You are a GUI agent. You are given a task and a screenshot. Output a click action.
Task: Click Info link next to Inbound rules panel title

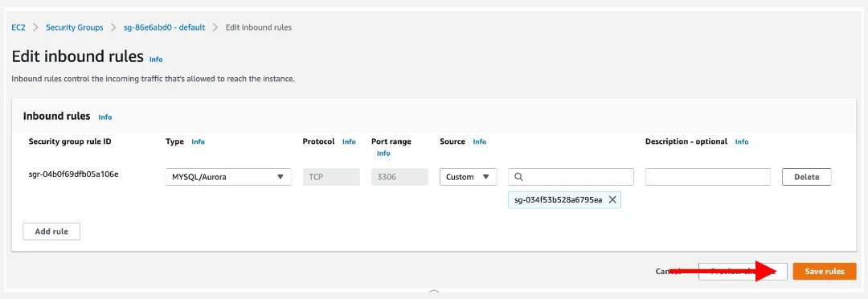pyautogui.click(x=105, y=117)
